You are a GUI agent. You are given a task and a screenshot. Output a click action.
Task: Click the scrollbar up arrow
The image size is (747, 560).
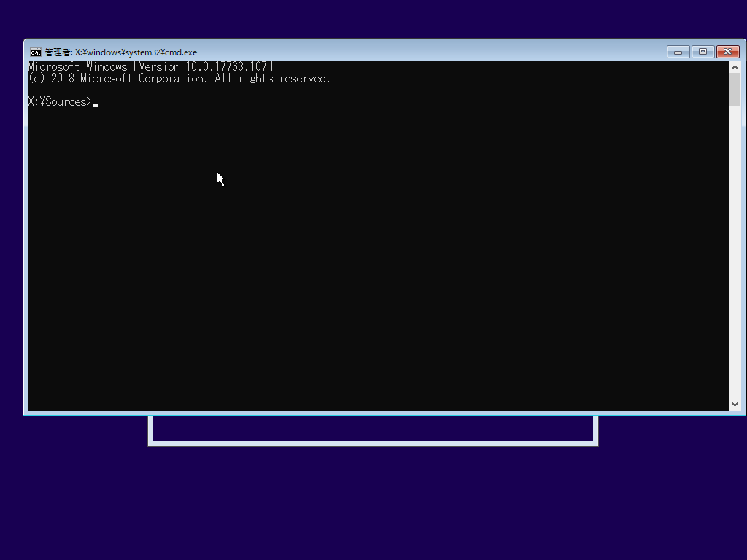click(735, 65)
